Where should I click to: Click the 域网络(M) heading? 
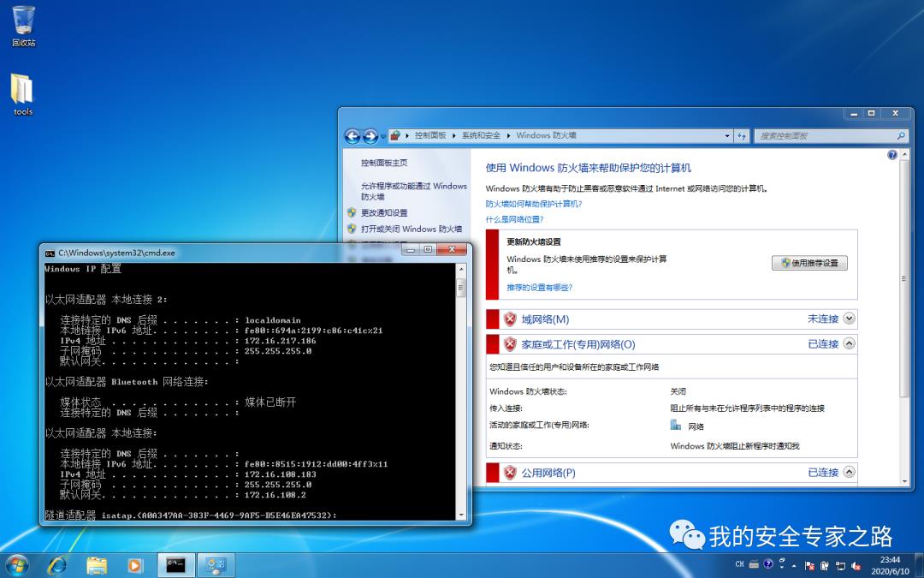tap(545, 319)
